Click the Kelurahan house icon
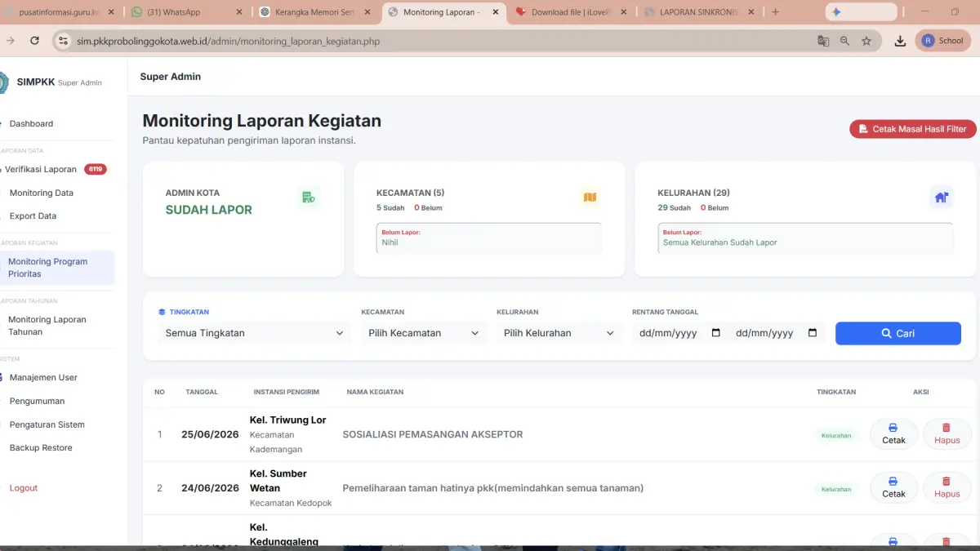Viewport: 980px width, 551px height. click(x=942, y=197)
